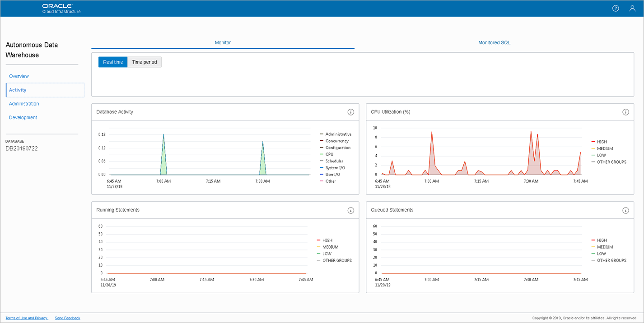Screen dimensions: 644x323
Task: Toggle System I/O series in Database Activity legend
Action: click(332, 168)
